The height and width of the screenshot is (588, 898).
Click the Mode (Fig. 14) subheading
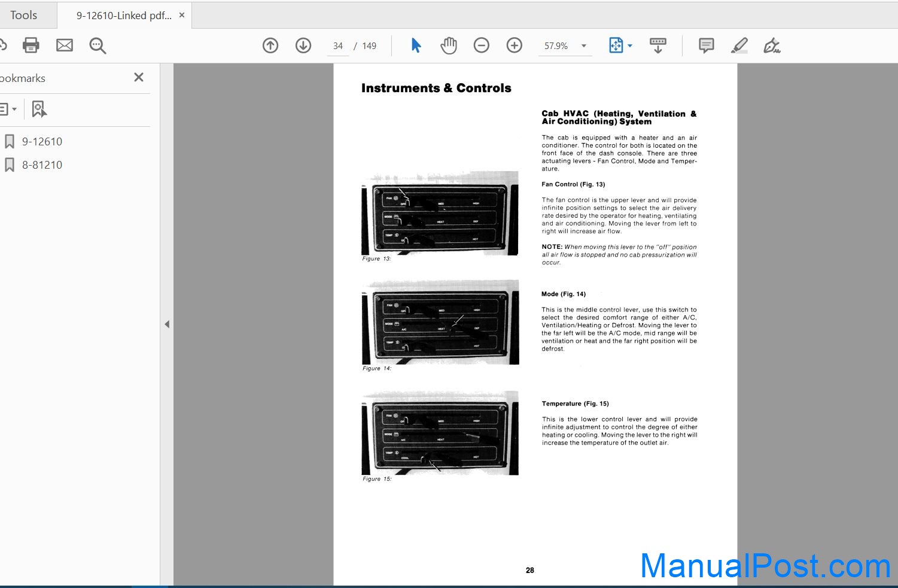(x=564, y=294)
